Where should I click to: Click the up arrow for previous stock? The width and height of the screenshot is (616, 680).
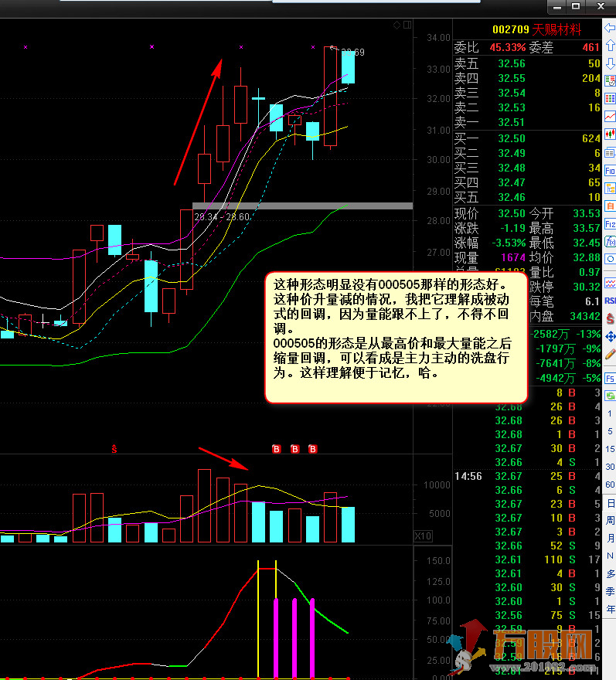tap(610, 45)
